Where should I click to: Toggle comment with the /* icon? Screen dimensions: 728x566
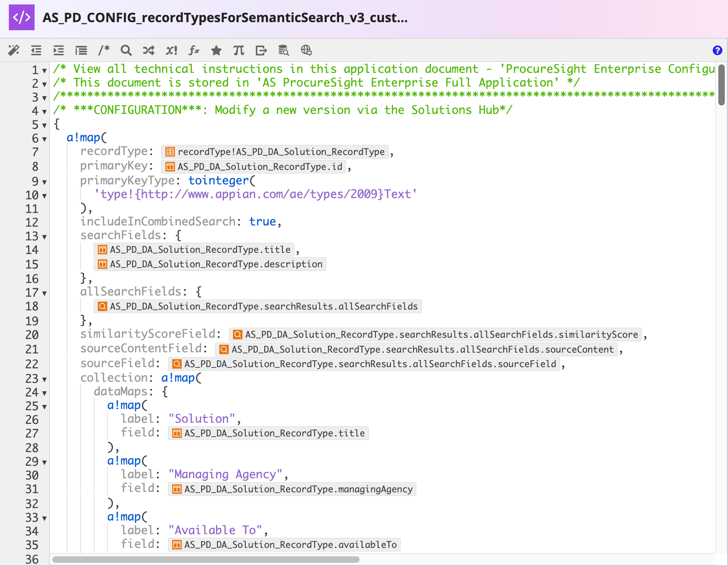point(104,50)
